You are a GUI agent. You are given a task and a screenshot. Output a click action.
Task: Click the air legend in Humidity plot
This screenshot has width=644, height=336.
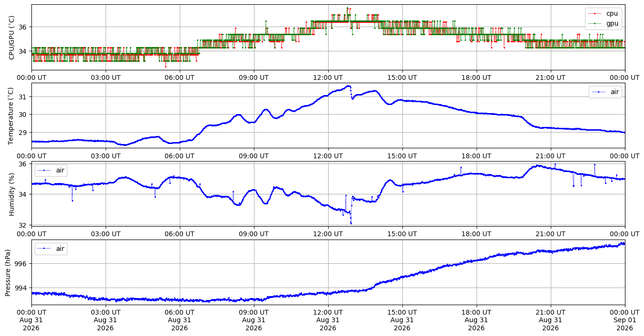click(51, 170)
